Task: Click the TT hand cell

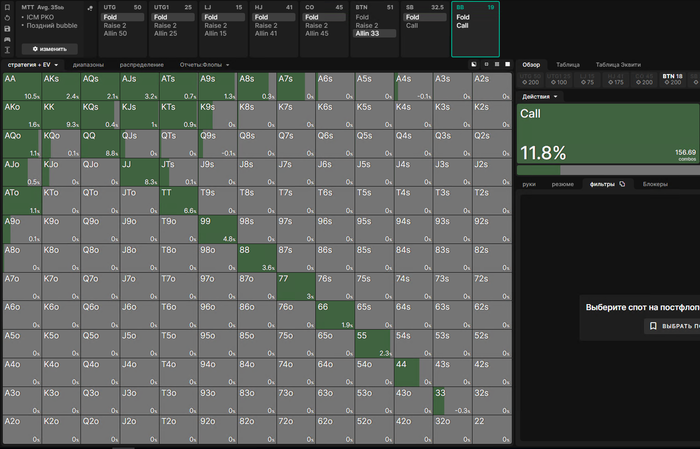Action: (x=179, y=201)
